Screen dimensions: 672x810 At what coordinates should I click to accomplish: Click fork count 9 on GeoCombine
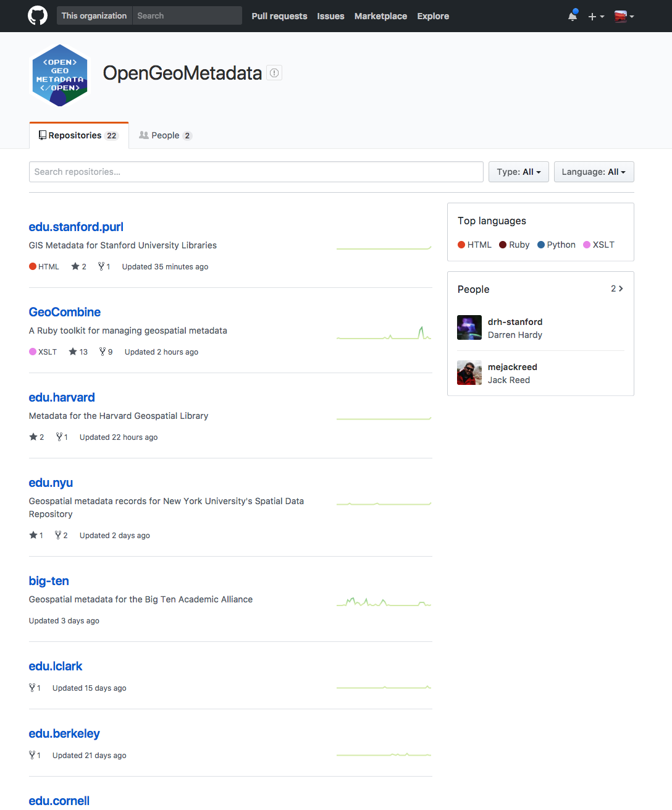pyautogui.click(x=106, y=352)
